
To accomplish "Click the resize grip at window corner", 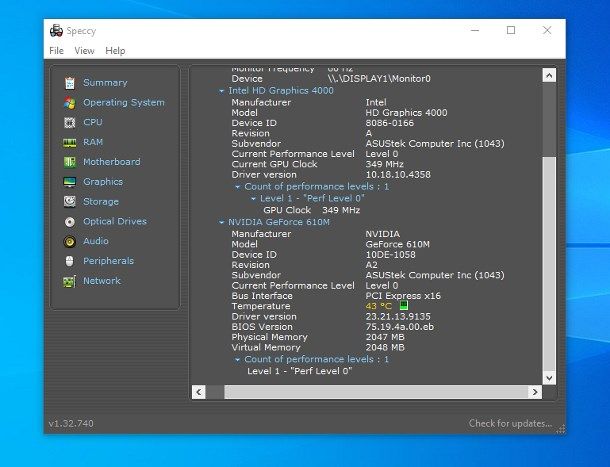I will pyautogui.click(x=560, y=429).
